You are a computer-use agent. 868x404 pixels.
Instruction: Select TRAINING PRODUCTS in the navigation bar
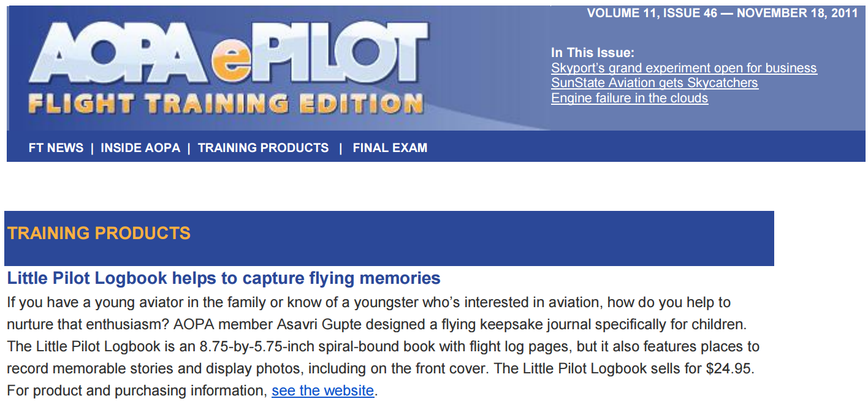coord(263,148)
